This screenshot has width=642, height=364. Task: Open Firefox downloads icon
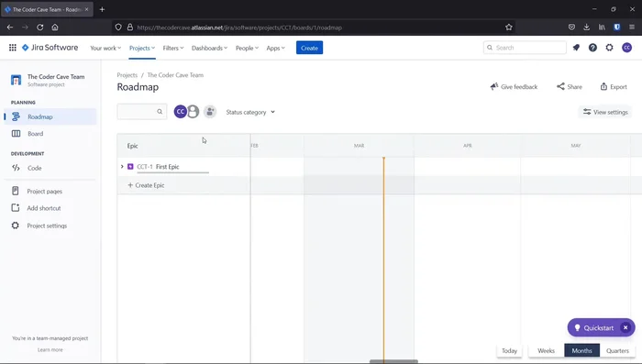(586, 28)
